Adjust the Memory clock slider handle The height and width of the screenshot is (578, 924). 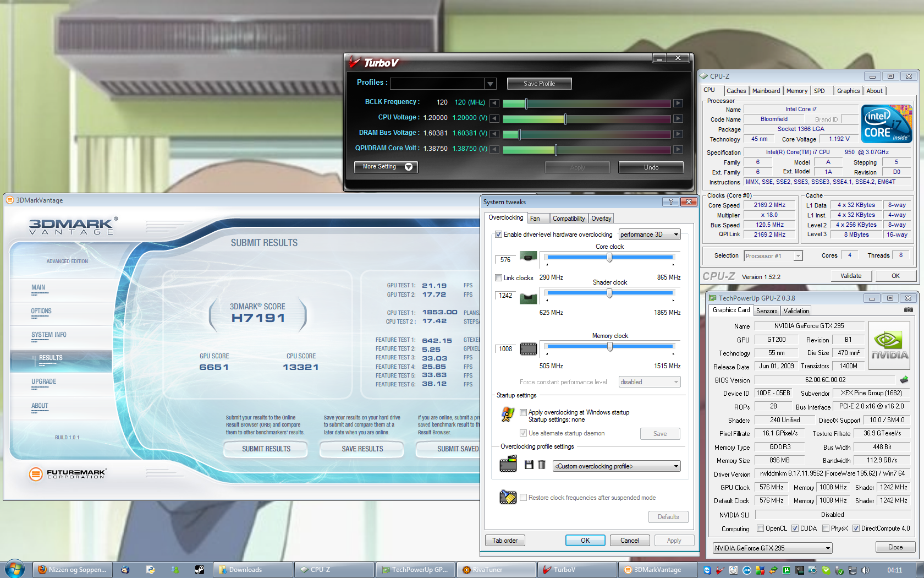(609, 347)
